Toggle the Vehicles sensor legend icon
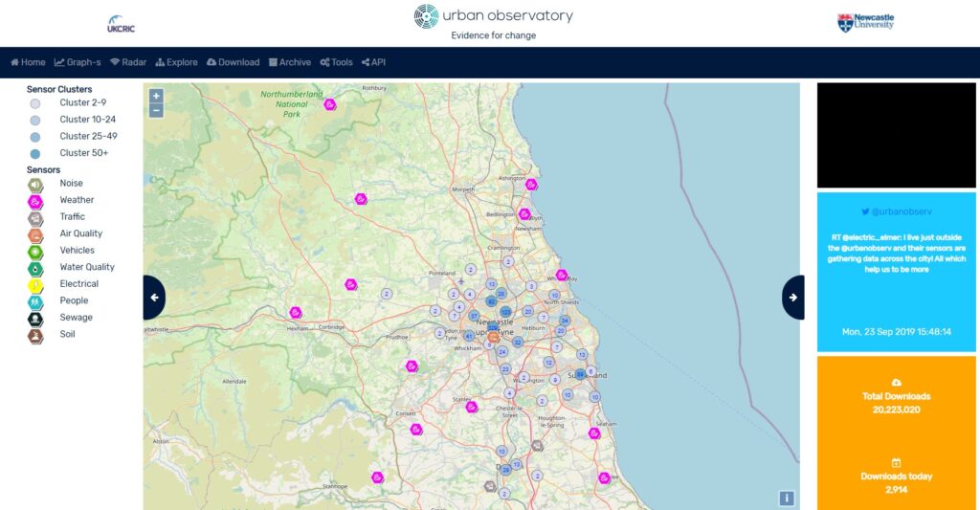This screenshot has width=980, height=510. coord(35,253)
